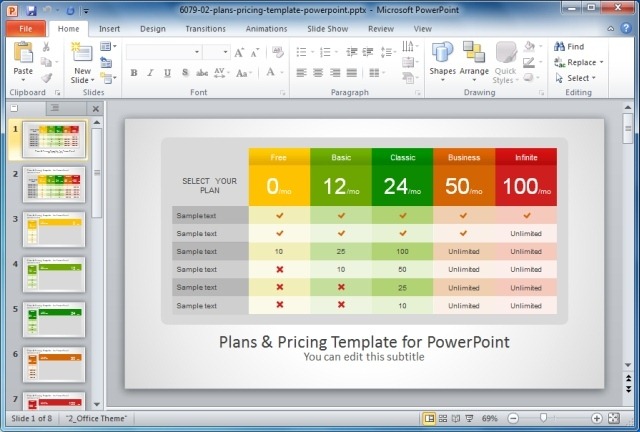Toggle Underline formatting
This screenshot has width=640, height=432.
(167, 73)
